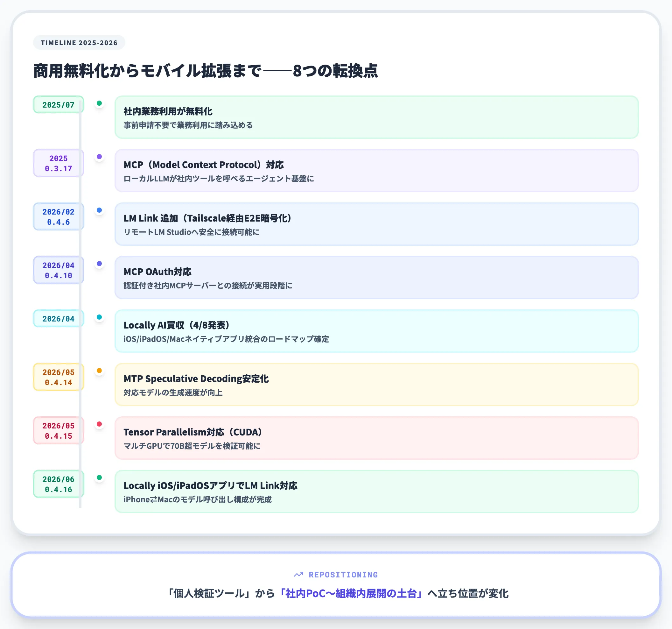Select the 2026/05 0.4.15 date label
The width and height of the screenshot is (672, 629).
pyautogui.click(x=58, y=430)
